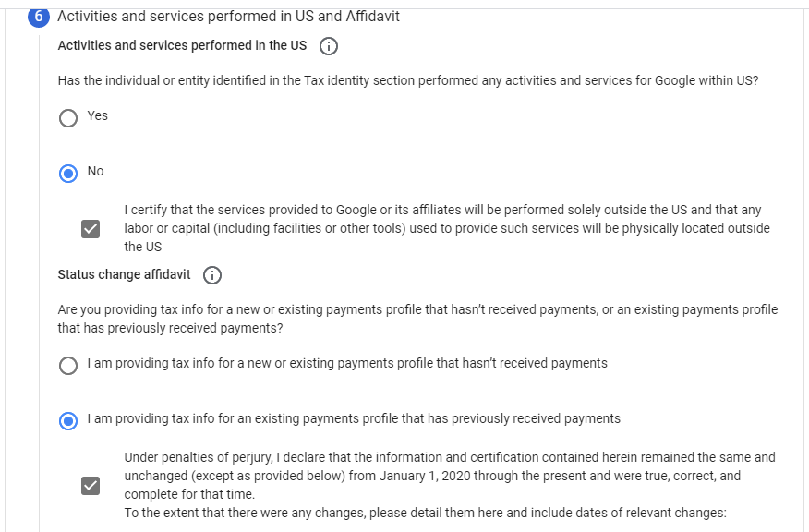Click the question about activities for Google within US
The width and height of the screenshot is (809, 532).
click(408, 81)
